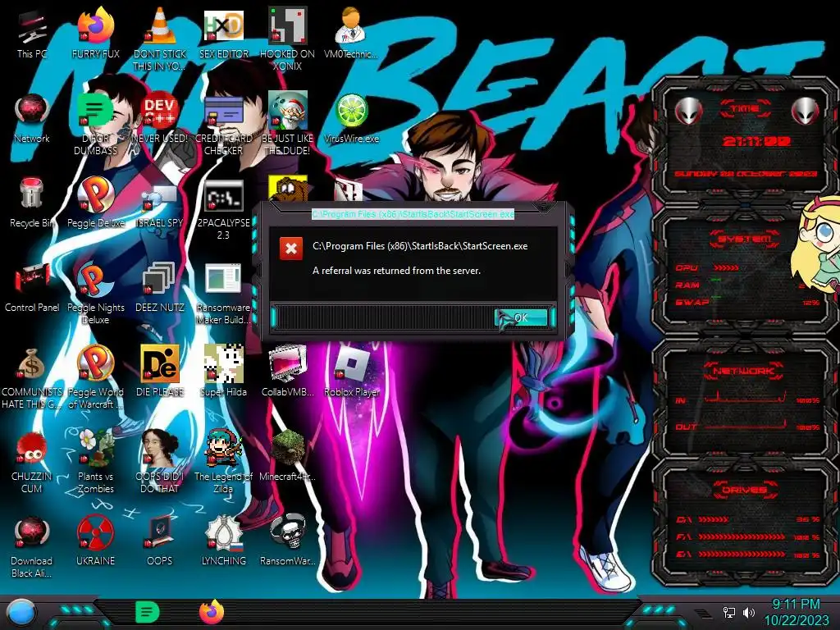The width and height of the screenshot is (840, 630).
Task: Click OK in the StartScreen.exe error dialog
Action: [x=521, y=317]
